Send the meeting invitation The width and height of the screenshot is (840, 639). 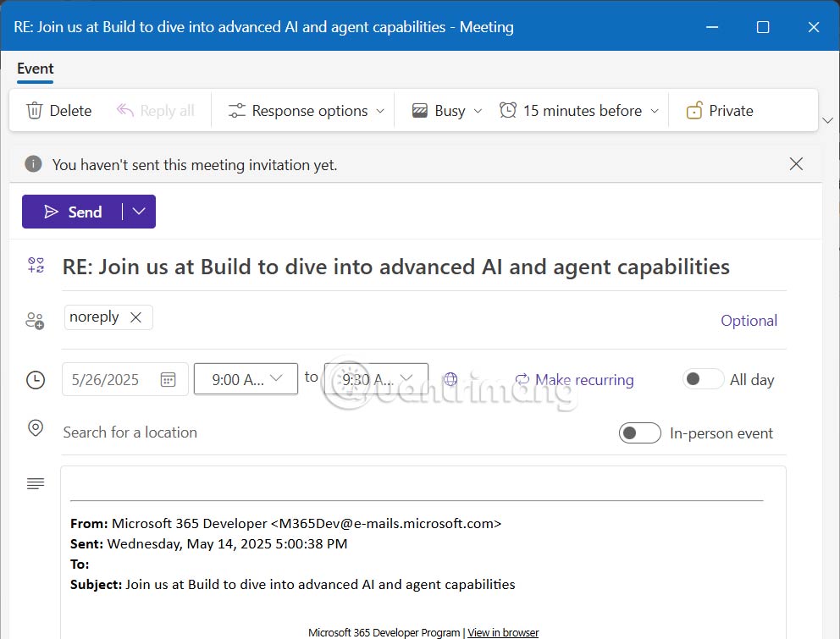click(76, 211)
